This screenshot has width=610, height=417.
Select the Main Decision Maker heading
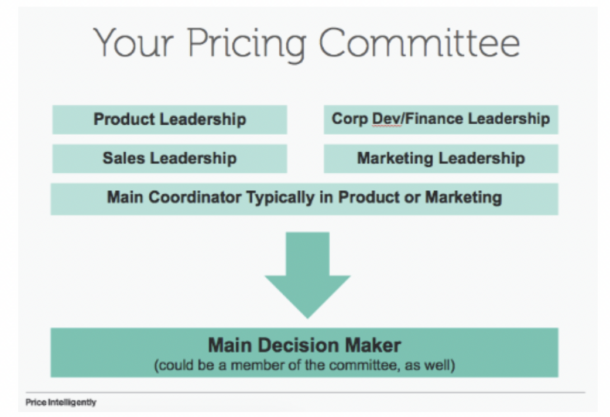(x=304, y=345)
